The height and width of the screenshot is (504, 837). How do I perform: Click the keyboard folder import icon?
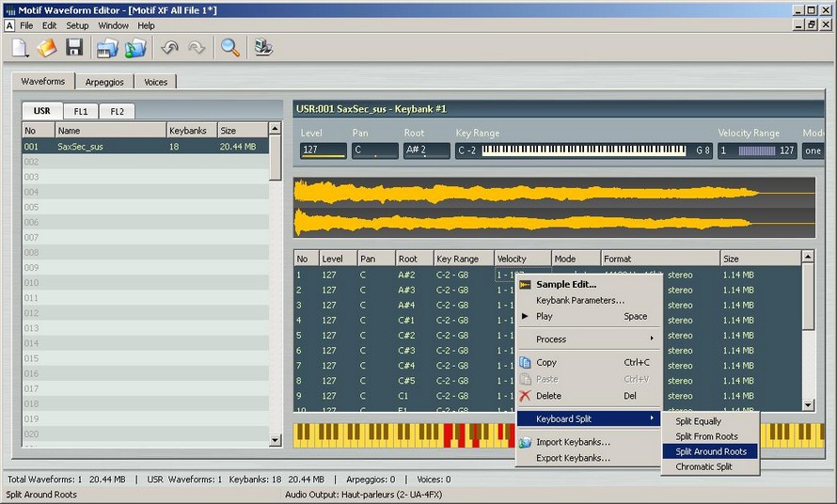[x=107, y=48]
